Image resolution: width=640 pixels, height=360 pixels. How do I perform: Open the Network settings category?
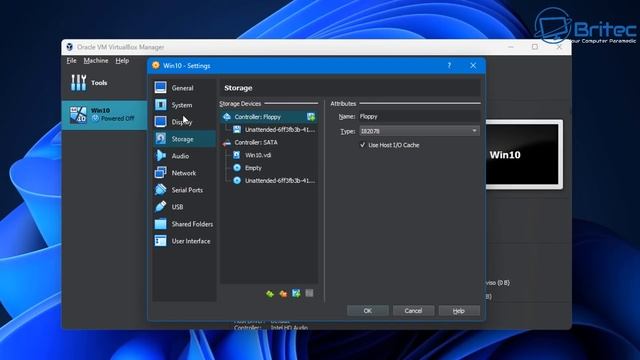coord(184,173)
